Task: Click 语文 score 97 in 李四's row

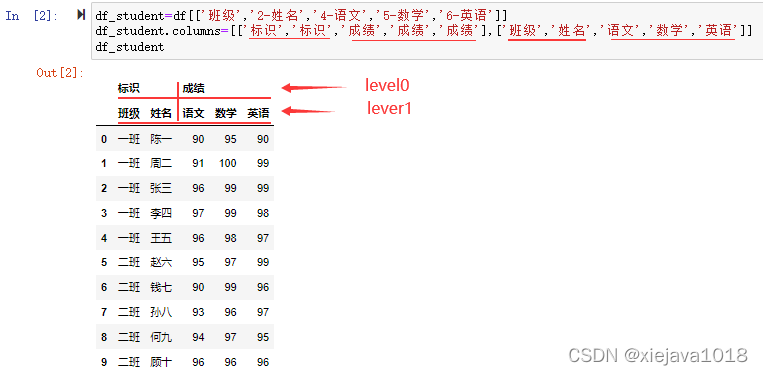Action: tap(198, 213)
